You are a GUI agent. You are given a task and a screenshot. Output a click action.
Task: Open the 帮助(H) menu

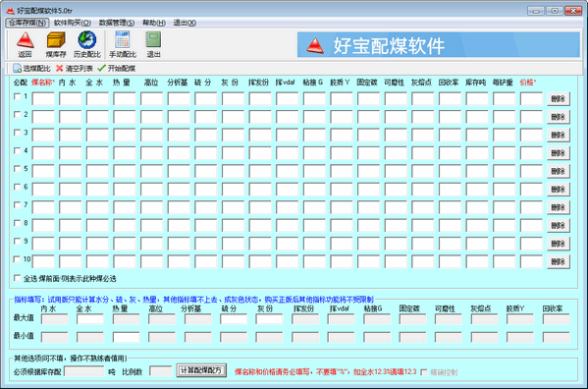pyautogui.click(x=154, y=23)
